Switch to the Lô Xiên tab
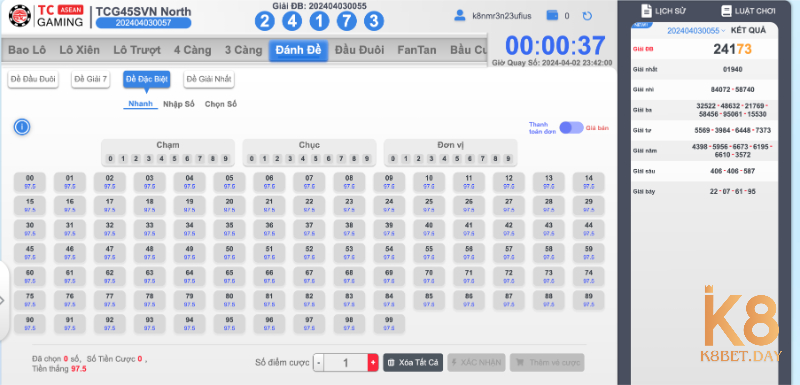The image size is (800, 385). (80, 50)
